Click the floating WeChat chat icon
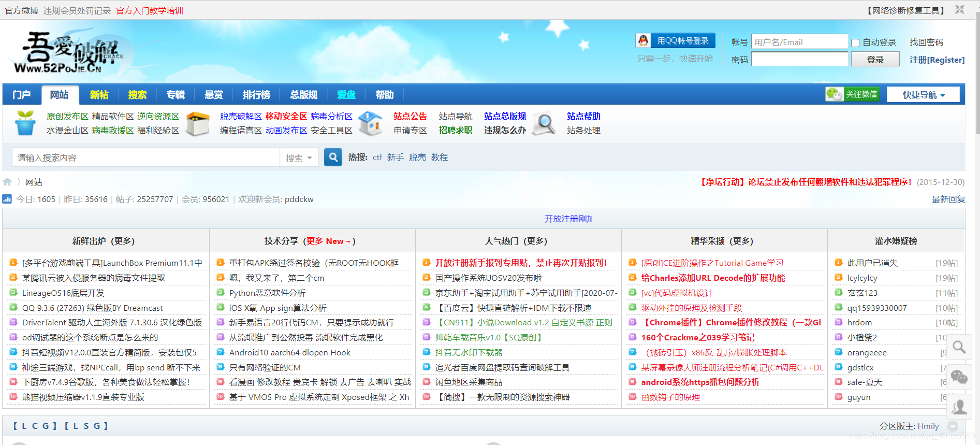 click(959, 377)
